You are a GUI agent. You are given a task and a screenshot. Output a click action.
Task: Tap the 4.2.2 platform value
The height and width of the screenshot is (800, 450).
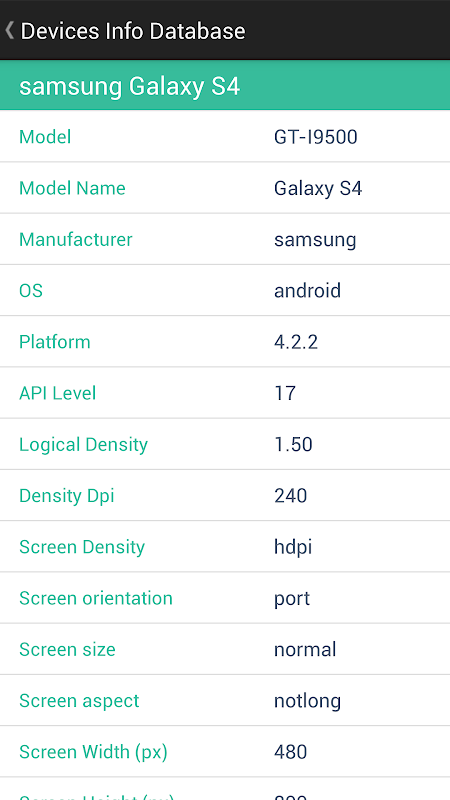[296, 342]
